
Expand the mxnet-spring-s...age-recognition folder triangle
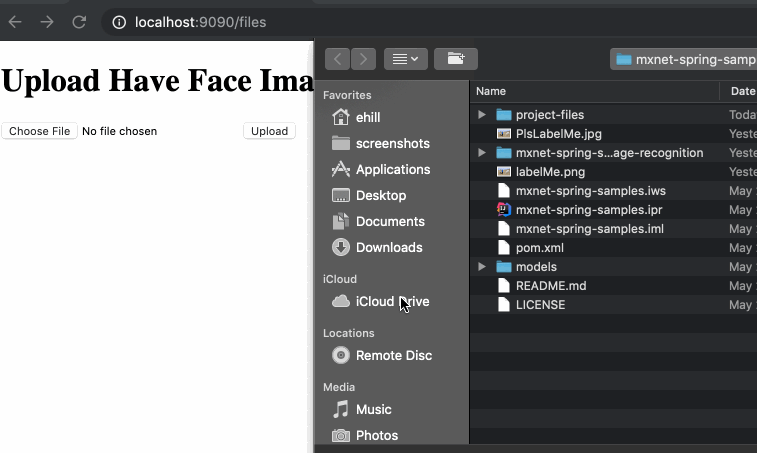482,153
